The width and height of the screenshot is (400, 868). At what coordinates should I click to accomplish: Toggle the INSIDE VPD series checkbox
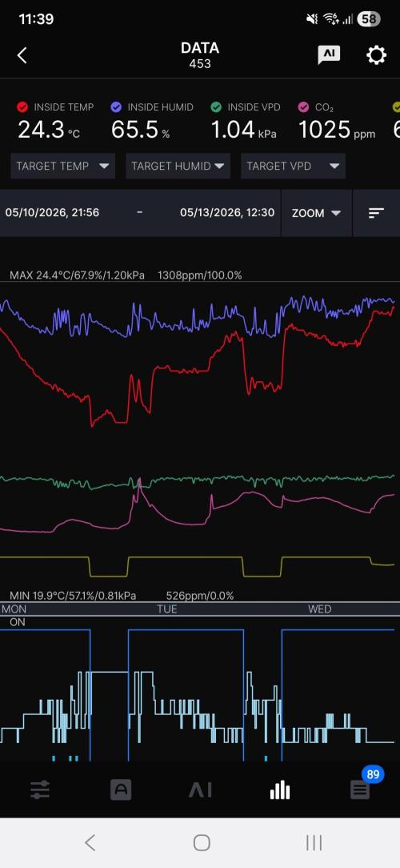pyautogui.click(x=216, y=106)
